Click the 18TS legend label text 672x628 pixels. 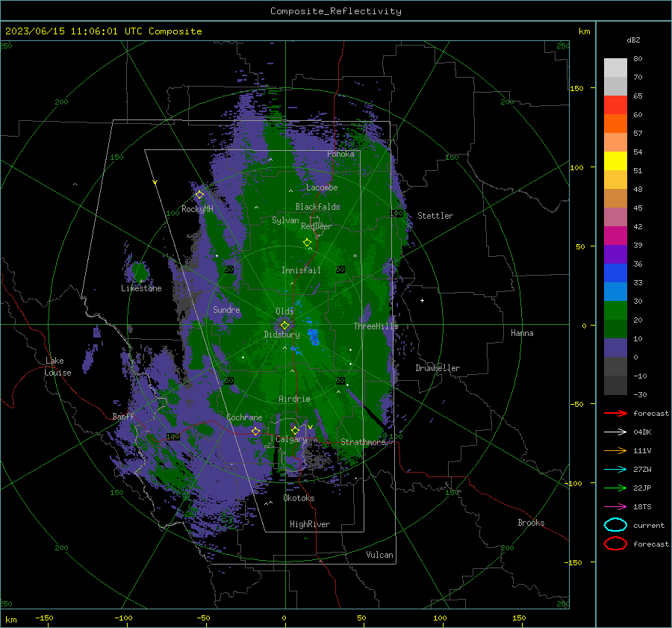tap(642, 507)
